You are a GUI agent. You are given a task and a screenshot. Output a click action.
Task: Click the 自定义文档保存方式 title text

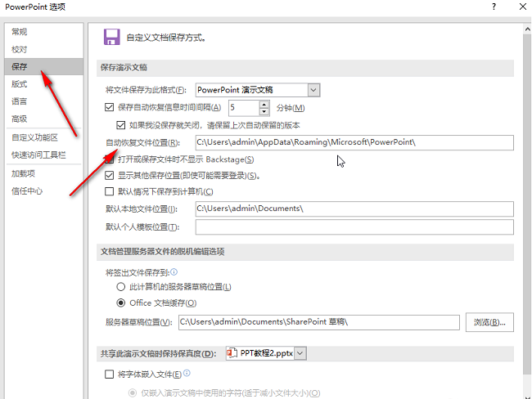pos(166,38)
